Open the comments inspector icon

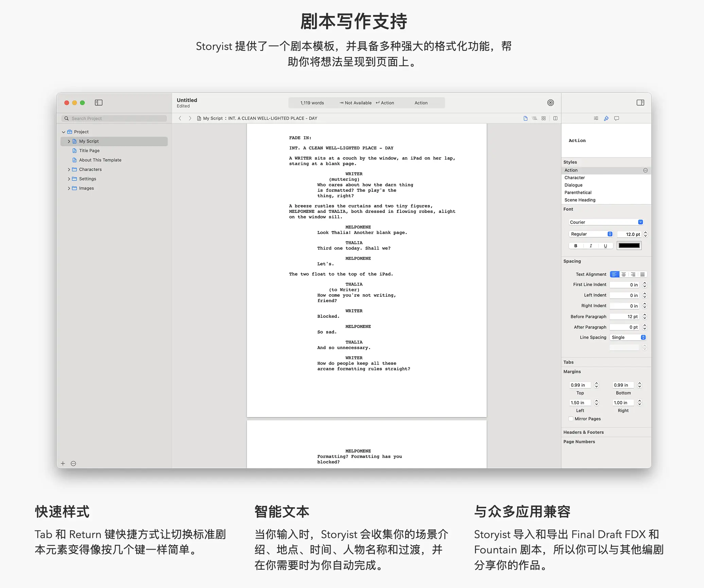pyautogui.click(x=616, y=118)
